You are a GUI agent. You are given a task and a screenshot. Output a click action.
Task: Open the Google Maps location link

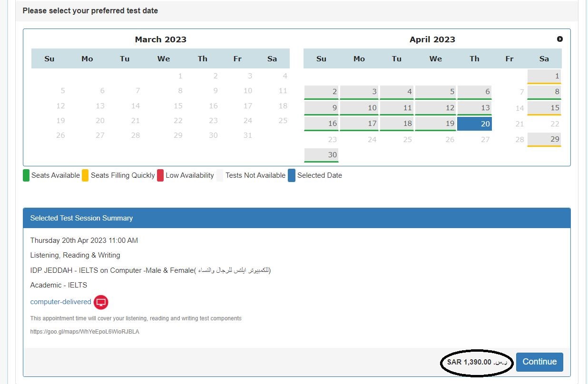[85, 331]
